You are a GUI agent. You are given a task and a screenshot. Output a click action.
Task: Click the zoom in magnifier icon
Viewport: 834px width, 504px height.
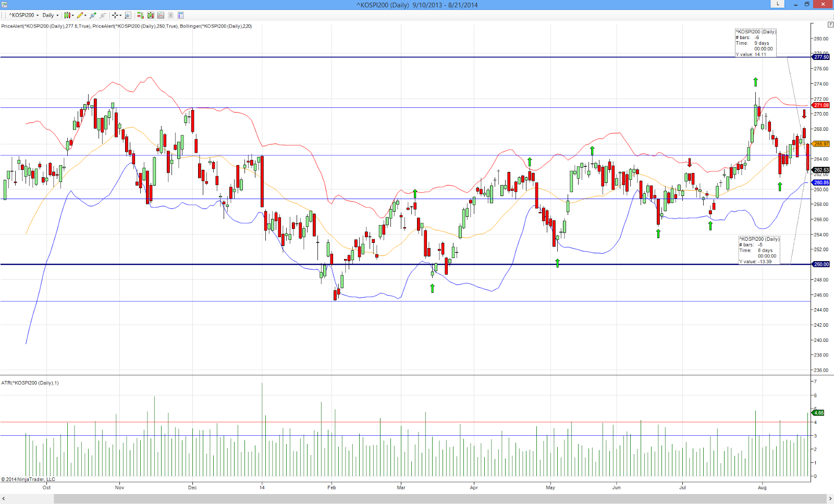click(93, 15)
